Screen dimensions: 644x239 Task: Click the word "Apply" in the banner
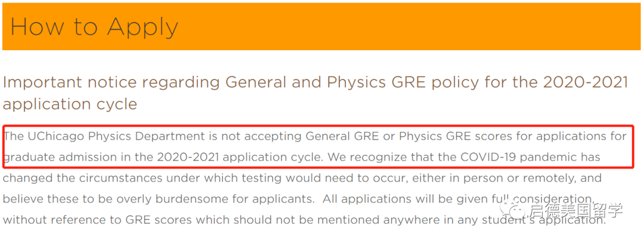[143, 27]
